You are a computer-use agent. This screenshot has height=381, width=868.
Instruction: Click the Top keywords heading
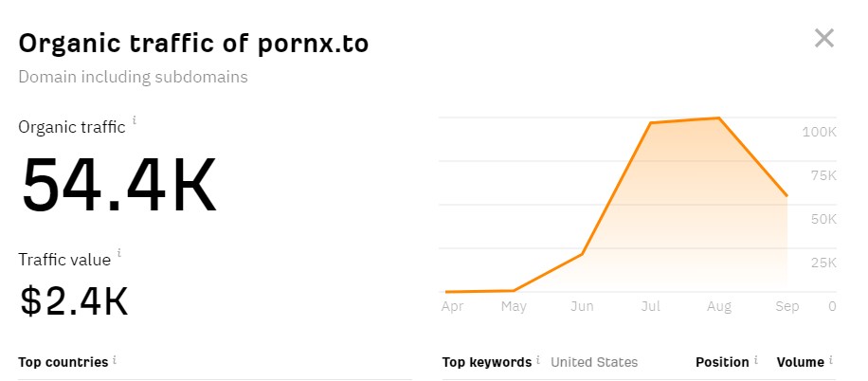486,362
